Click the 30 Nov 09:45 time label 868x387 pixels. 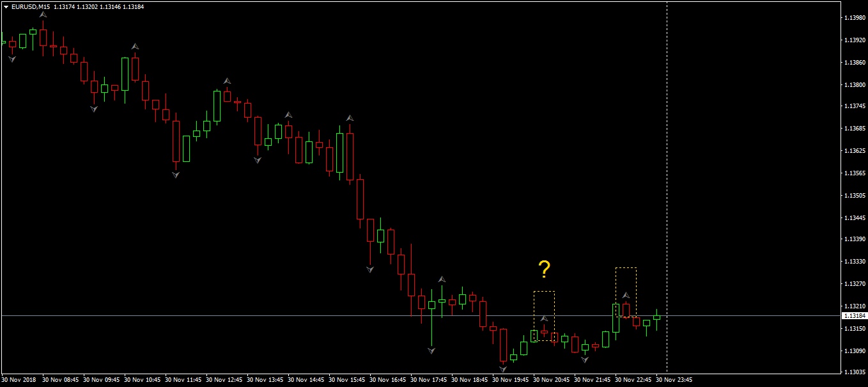(102, 379)
